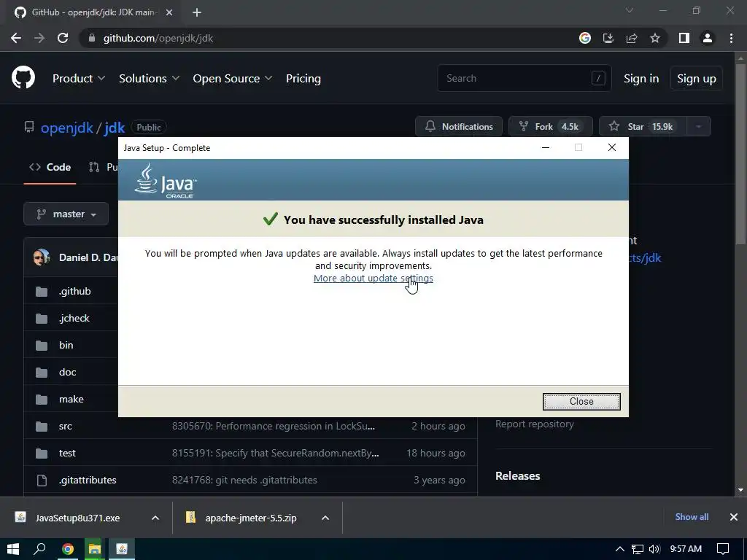747x560 pixels.
Task: Reload the page with the refresh icon
Action: [63, 38]
